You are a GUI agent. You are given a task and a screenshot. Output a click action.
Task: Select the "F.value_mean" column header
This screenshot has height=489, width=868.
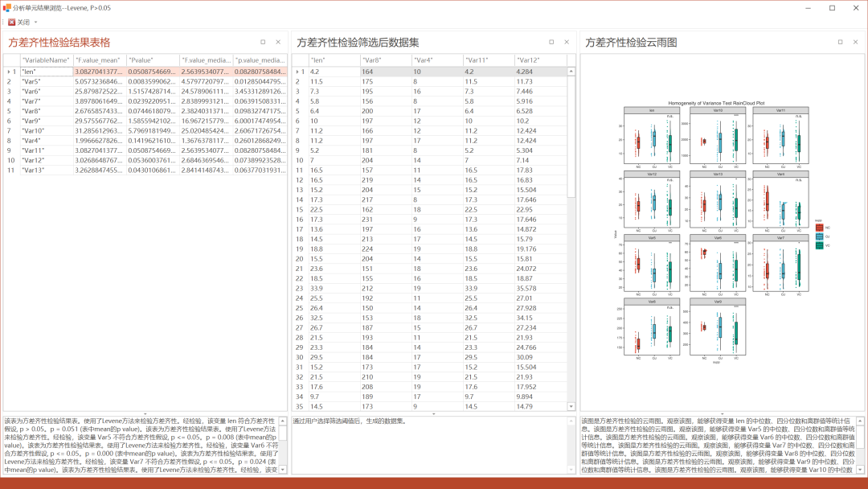tap(100, 60)
